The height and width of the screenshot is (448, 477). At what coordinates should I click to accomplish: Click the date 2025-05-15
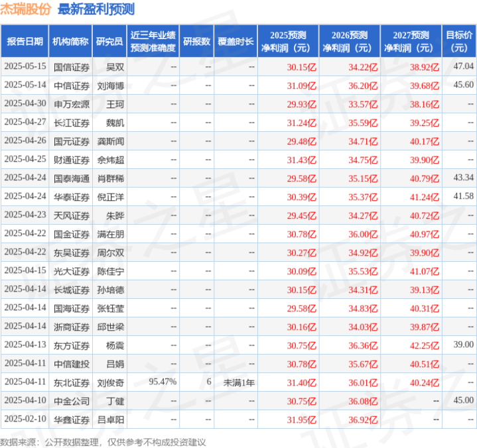click(25, 66)
